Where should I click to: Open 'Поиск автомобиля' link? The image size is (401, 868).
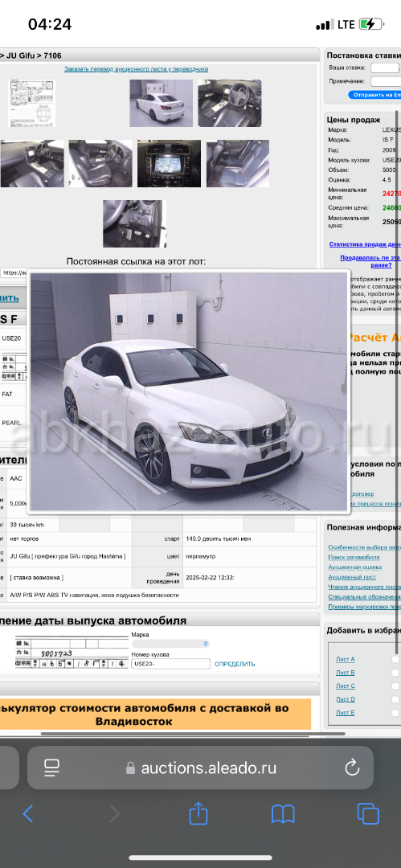[354, 558]
